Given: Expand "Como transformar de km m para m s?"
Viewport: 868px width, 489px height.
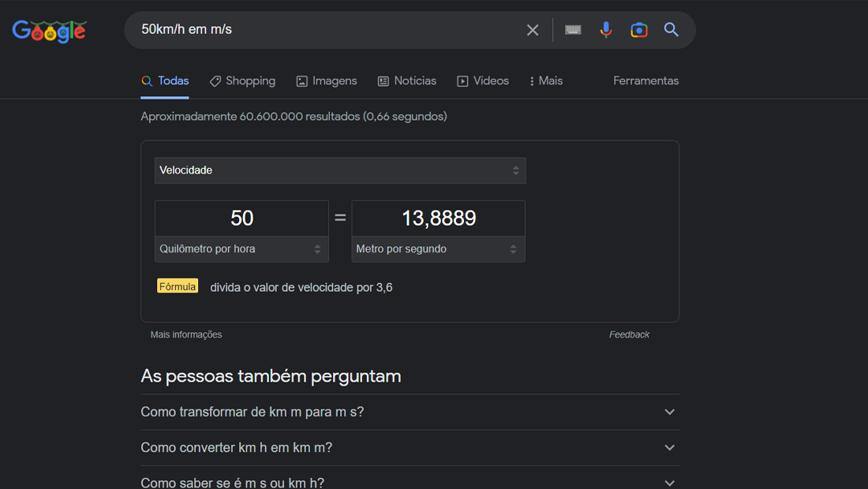Looking at the screenshot, I should point(410,412).
